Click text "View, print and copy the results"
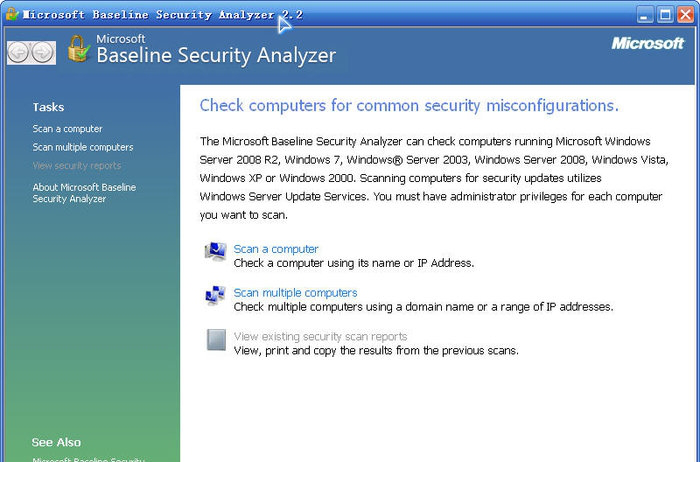700x480 pixels. [314, 351]
